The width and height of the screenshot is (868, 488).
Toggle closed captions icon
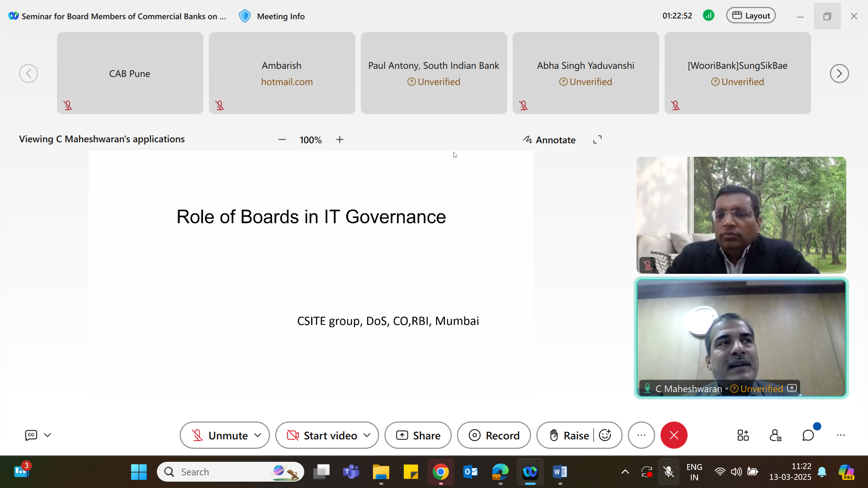[x=31, y=435]
